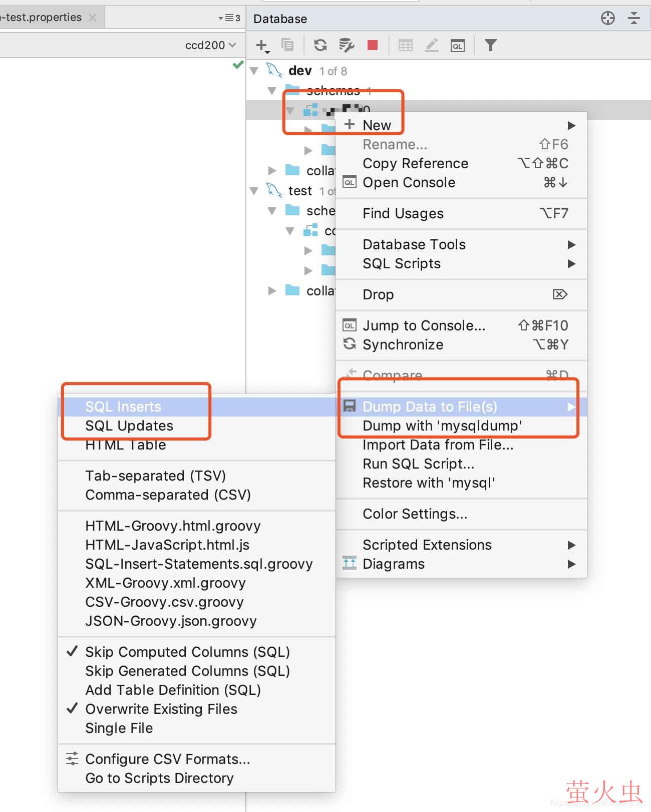Select SQL-Insert-Statements.sql.groovy extractor

197,564
